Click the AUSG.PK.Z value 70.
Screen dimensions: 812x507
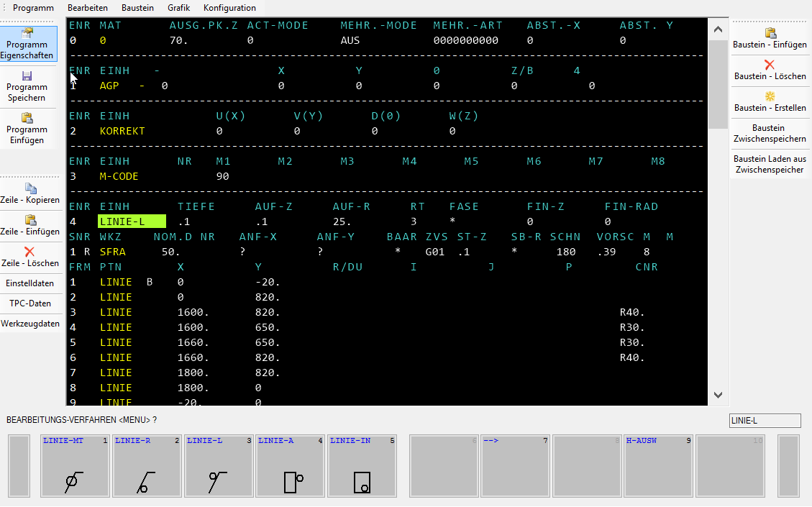(x=178, y=40)
